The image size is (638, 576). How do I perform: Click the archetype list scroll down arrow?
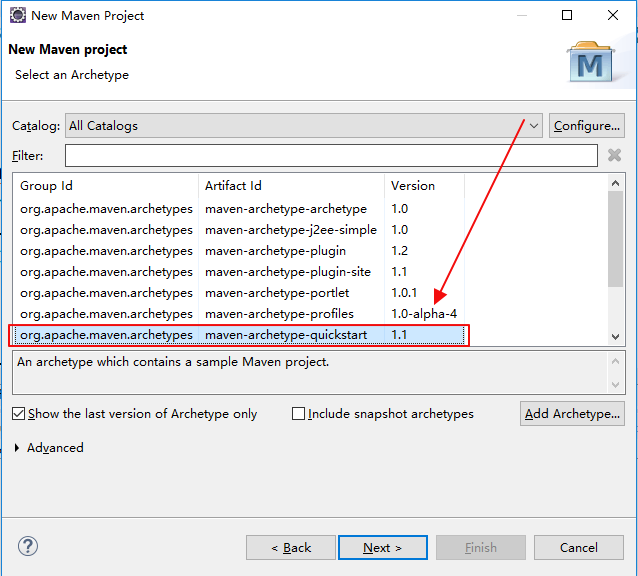click(x=615, y=337)
